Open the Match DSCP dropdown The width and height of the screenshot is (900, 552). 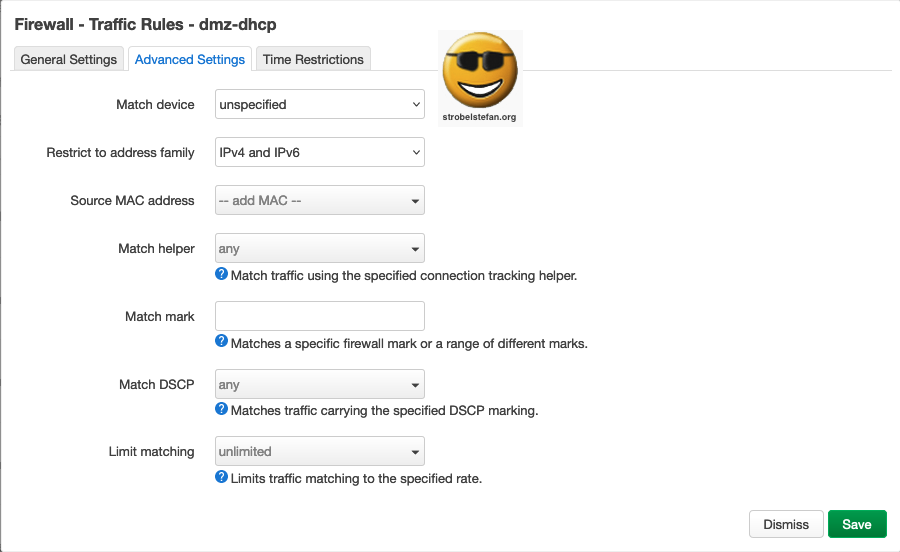pyautogui.click(x=320, y=384)
